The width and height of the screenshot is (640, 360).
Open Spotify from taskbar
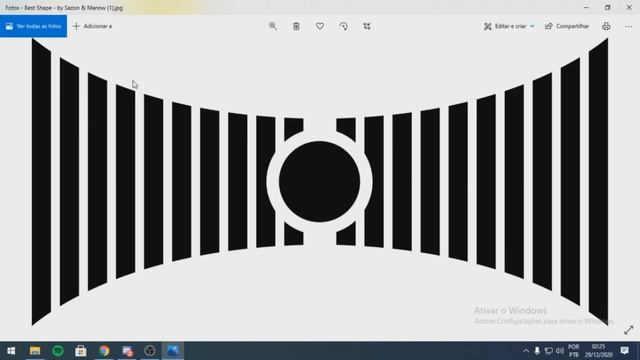pyautogui.click(x=58, y=351)
